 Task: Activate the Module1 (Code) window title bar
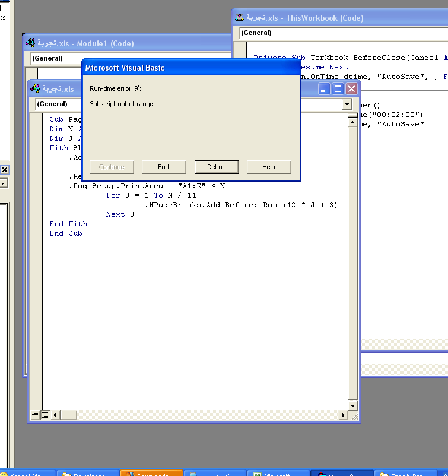[128, 43]
